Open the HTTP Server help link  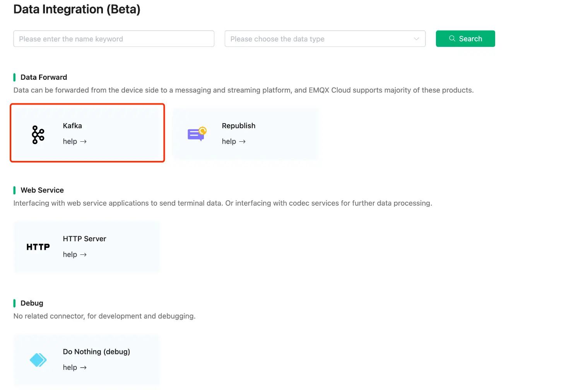(x=75, y=254)
